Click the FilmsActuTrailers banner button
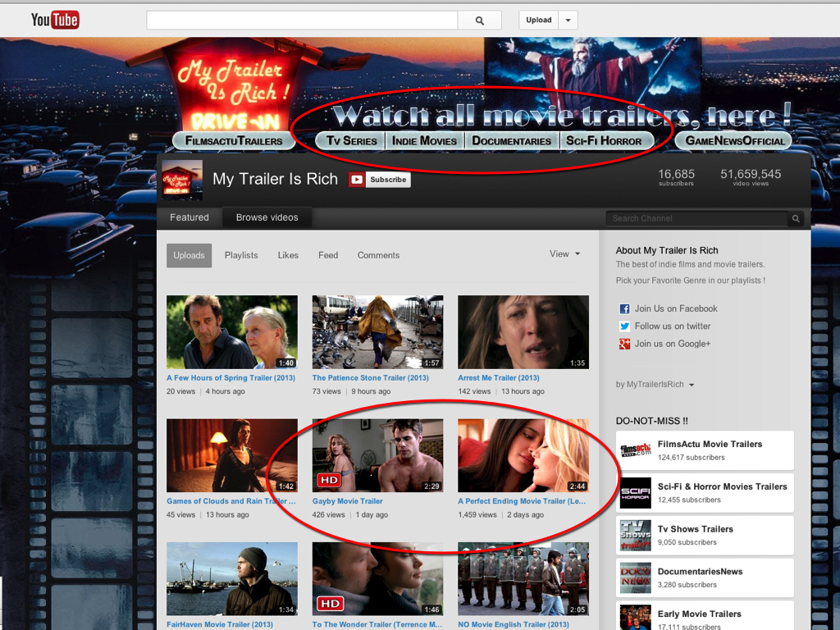This screenshot has height=630, width=840. [234, 141]
